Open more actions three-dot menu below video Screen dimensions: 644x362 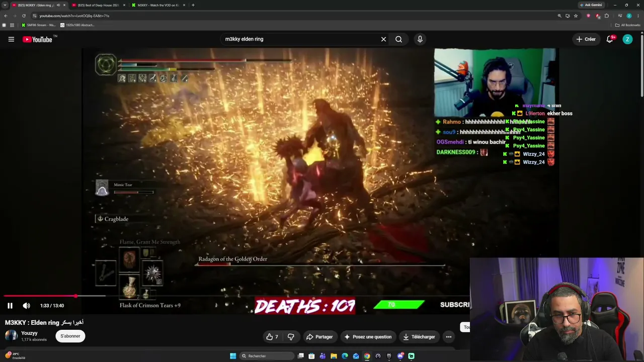[x=449, y=337]
